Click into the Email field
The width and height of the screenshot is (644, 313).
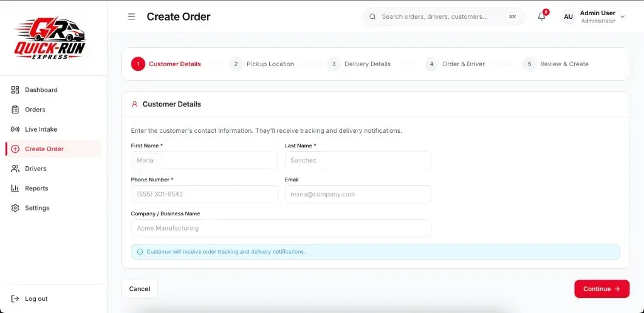(358, 194)
